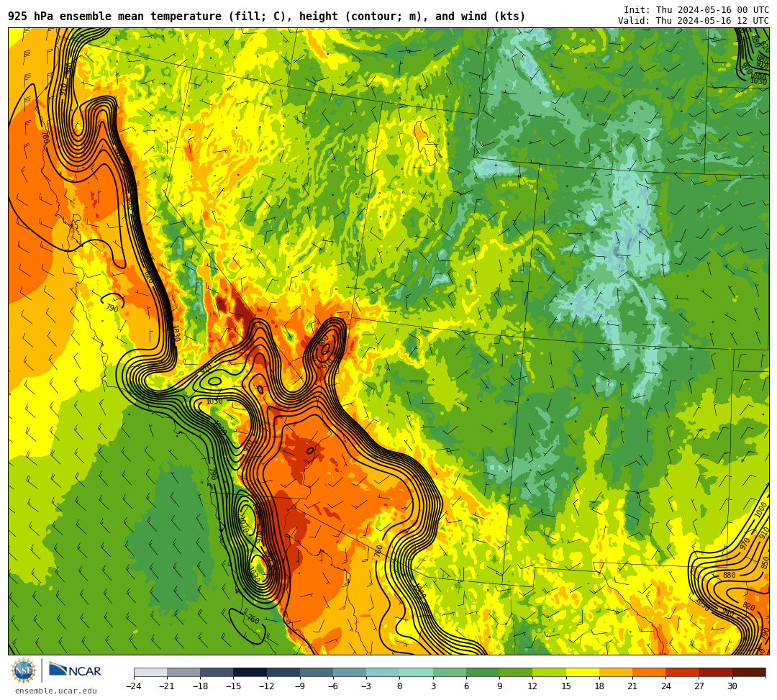Select the Valid: Thu 2024-05-16 12 UTC text
The width and height of the screenshot is (777, 700).
click(694, 21)
